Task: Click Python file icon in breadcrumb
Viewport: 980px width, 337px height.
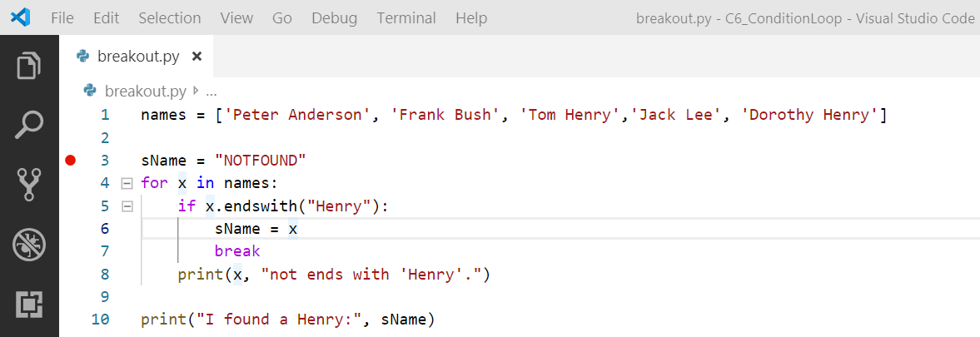Action: (x=90, y=92)
